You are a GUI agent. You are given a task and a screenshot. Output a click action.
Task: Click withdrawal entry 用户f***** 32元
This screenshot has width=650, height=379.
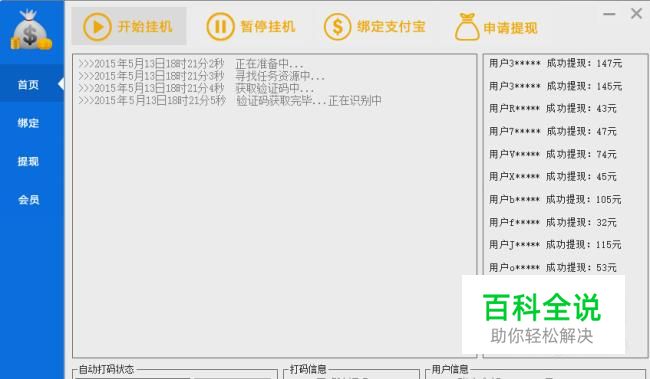pos(553,222)
